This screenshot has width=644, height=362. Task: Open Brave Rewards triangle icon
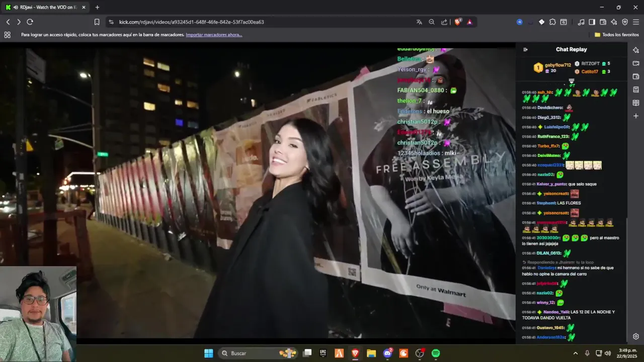(x=469, y=22)
